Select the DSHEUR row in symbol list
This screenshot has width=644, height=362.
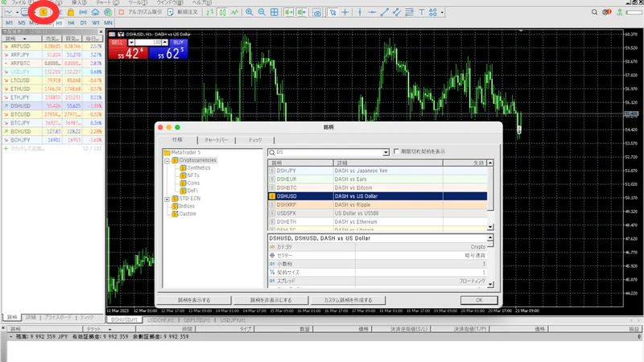click(x=378, y=179)
